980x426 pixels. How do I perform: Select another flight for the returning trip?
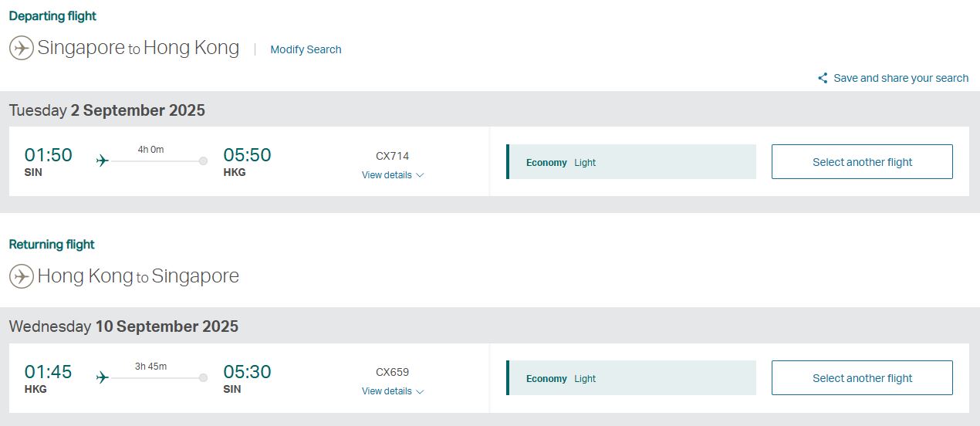[862, 378]
